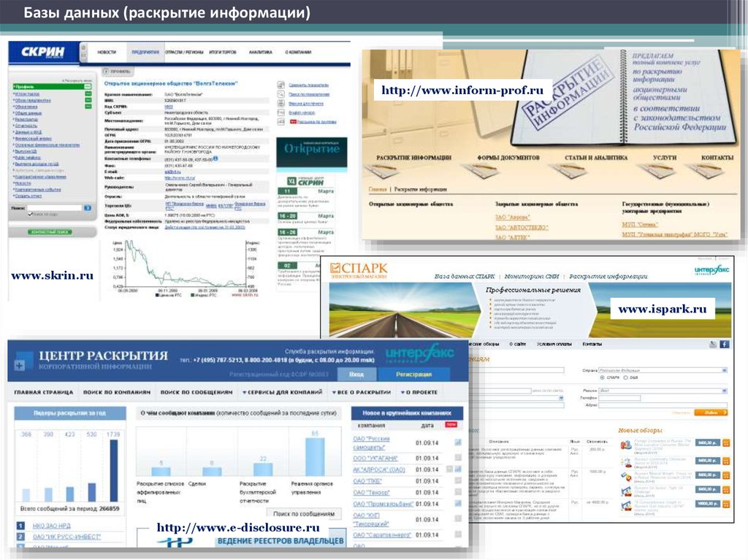Screen dimensions: 748x560
Task: Open the НКО ЗАО НРД link
Action: pos(52,526)
